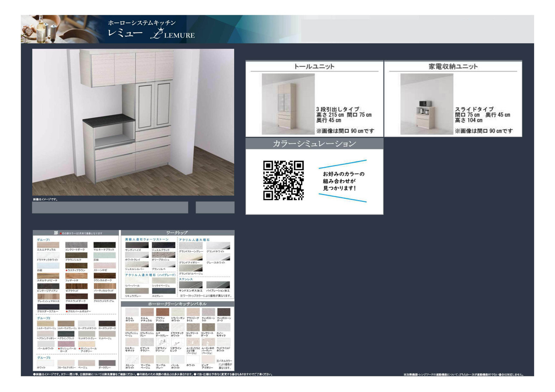Image resolution: width=555 pixels, height=392 pixels.
Task: Choose the リバーパール worktop swatch
Action: coord(137,280)
